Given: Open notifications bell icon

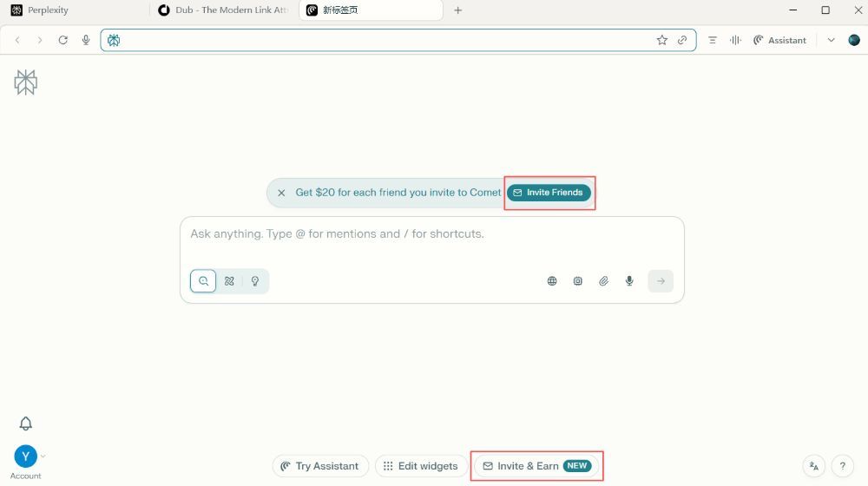Looking at the screenshot, I should (26, 424).
